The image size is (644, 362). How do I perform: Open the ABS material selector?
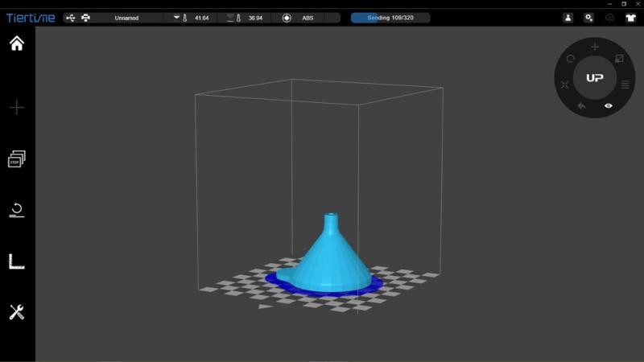[307, 17]
